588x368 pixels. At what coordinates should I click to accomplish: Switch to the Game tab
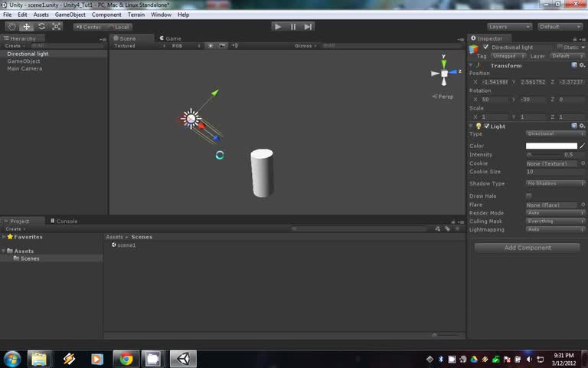tap(171, 38)
